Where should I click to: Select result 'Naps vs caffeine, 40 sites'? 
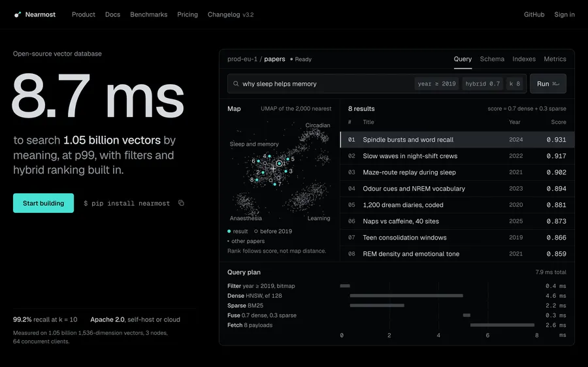coord(457,221)
